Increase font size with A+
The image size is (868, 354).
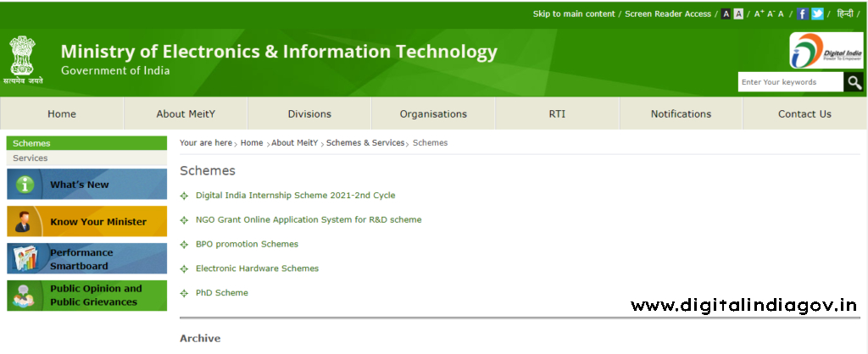(x=759, y=14)
